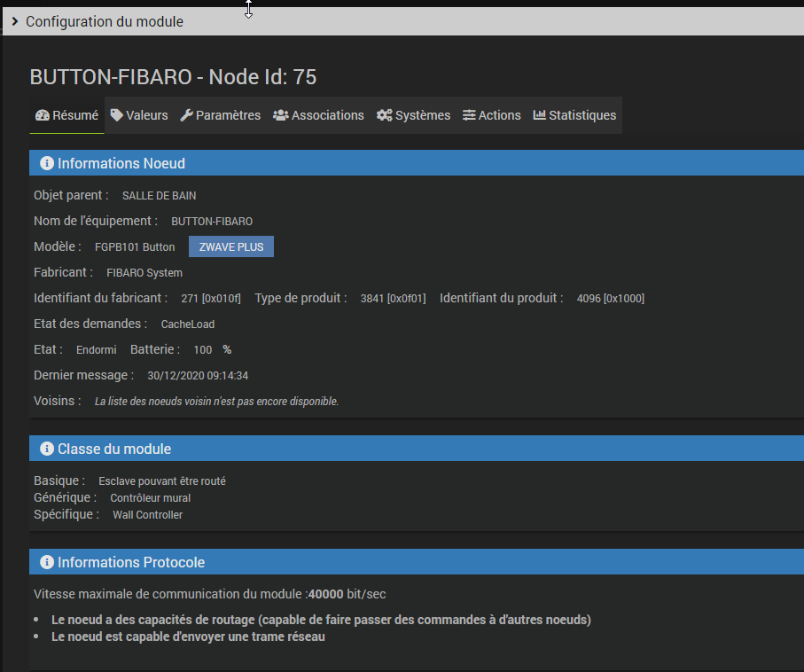
Task: Click the Informations Protocole panel header
Action: tap(417, 562)
